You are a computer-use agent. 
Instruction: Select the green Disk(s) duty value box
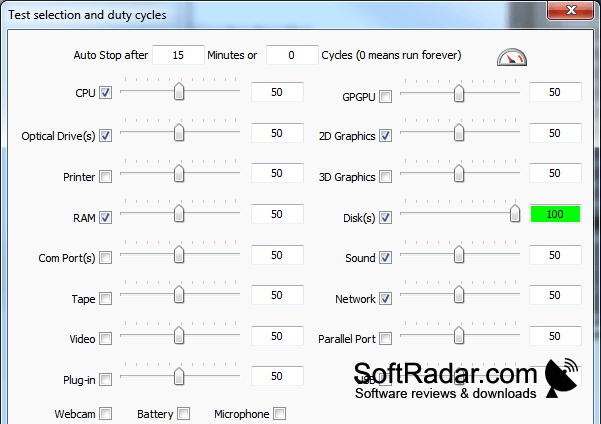555,214
